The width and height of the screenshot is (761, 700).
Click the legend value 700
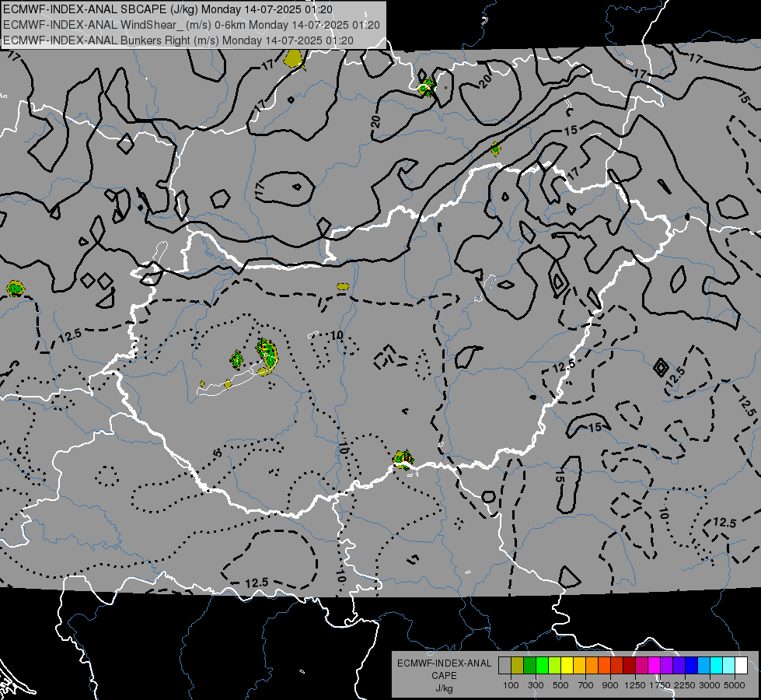coord(586,685)
